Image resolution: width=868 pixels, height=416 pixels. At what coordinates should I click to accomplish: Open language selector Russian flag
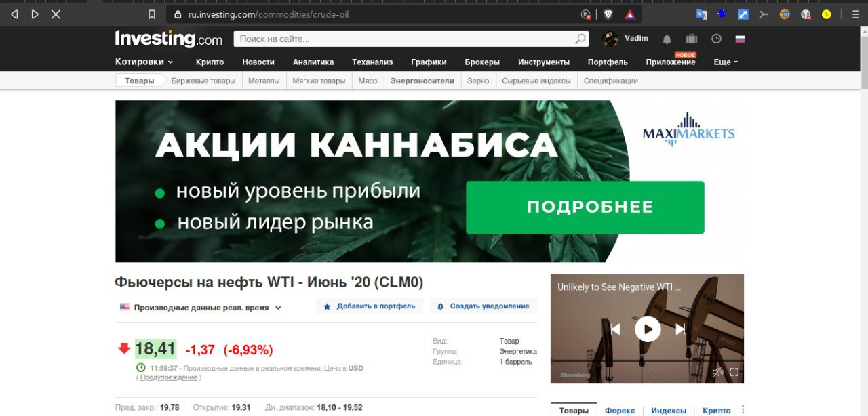(740, 39)
